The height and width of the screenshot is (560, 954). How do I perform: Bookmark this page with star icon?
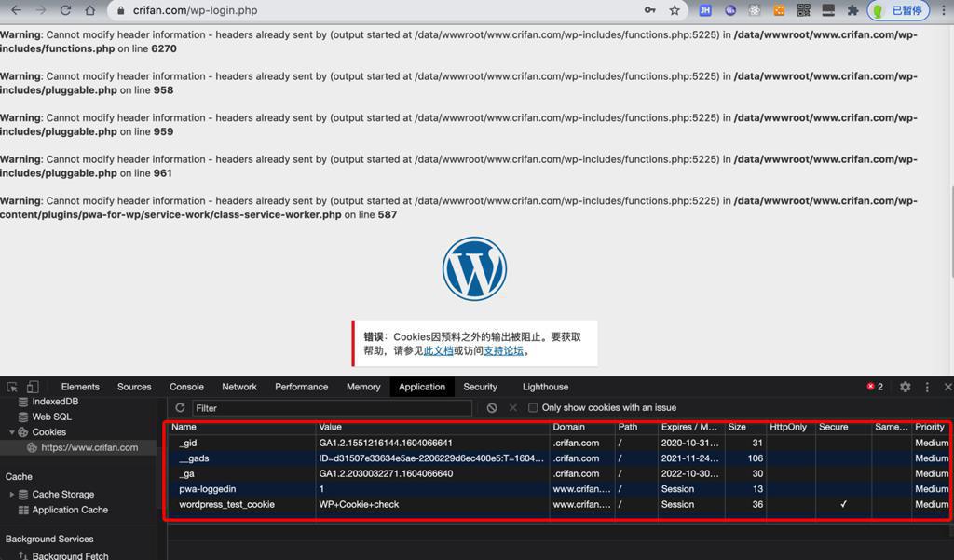tap(675, 10)
